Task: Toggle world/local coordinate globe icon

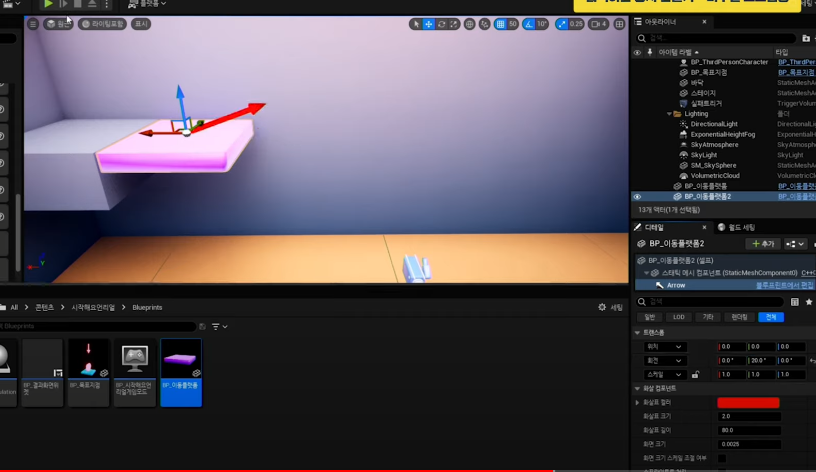Action: pos(469,24)
